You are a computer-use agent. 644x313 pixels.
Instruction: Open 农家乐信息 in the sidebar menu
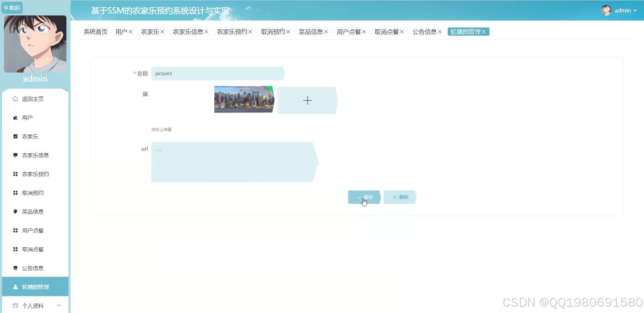tap(35, 155)
